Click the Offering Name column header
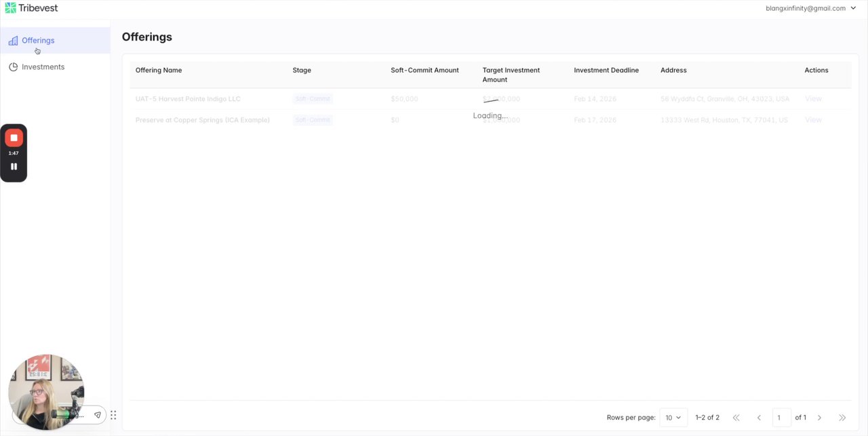This screenshot has height=436, width=868. [159, 70]
